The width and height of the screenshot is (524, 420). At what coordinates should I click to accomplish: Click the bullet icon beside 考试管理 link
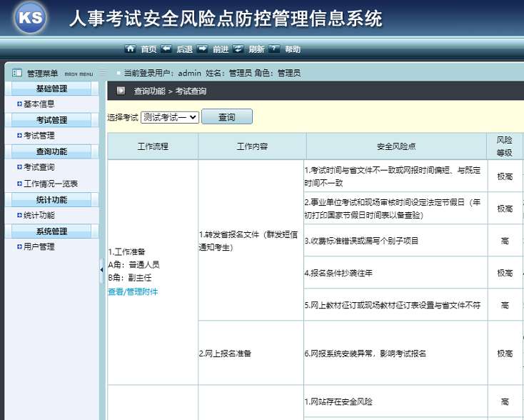[19, 136]
